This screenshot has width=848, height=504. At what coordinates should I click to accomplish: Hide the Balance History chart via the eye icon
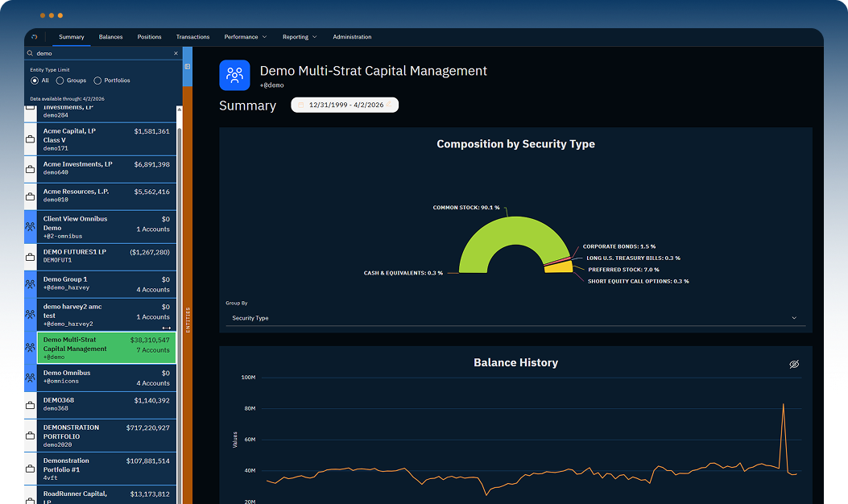(x=794, y=364)
